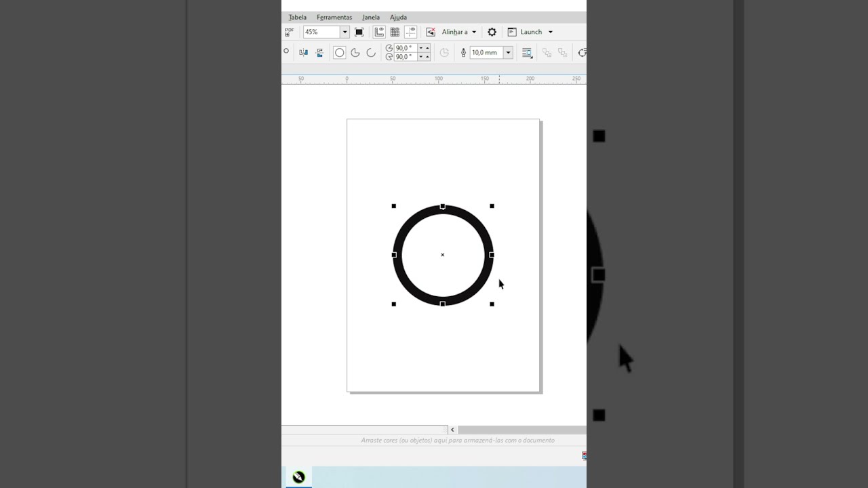This screenshot has height=488, width=868.
Task: Click the horizontal scrollbar track
Action: pos(522,430)
